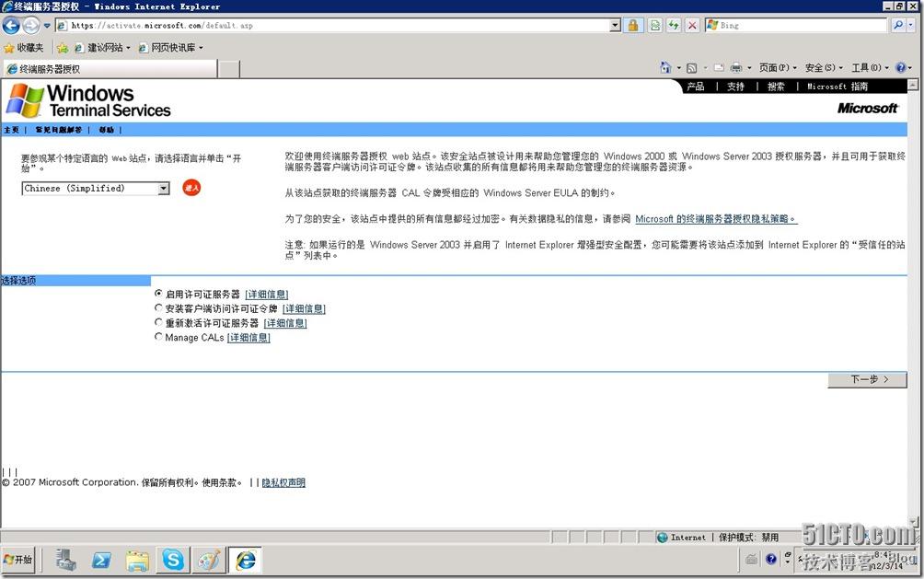924x579 pixels.
Task: Open 详细信息 link beside Manage CALs
Action: coord(248,337)
